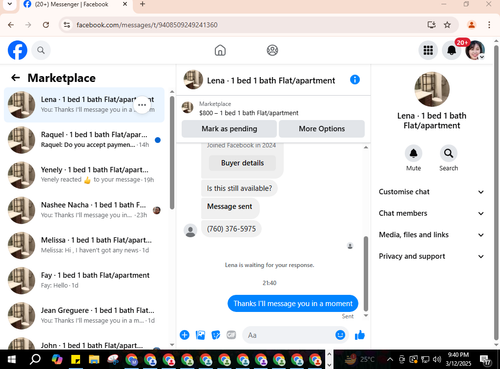500x369 pixels.
Task: Open tab search dropdown in Chrome
Action: 10,4
